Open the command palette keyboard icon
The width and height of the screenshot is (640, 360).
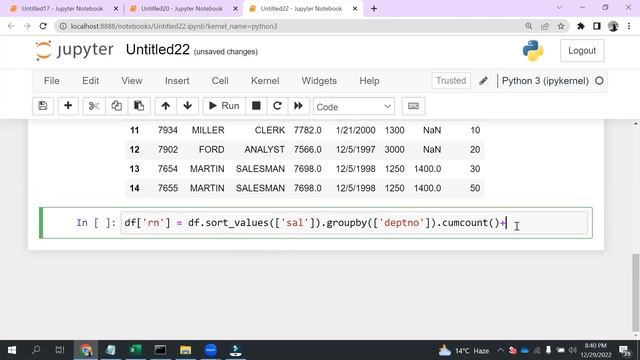point(413,106)
